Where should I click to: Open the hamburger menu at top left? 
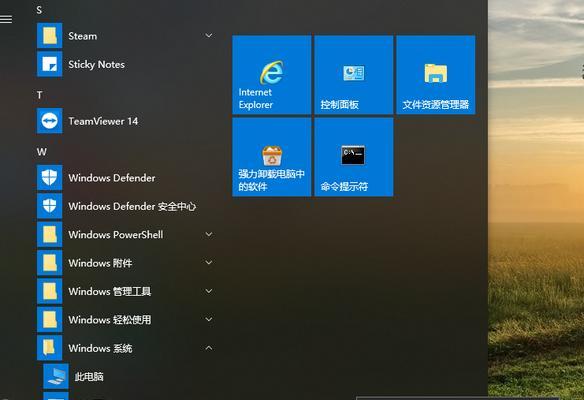pos(6,19)
